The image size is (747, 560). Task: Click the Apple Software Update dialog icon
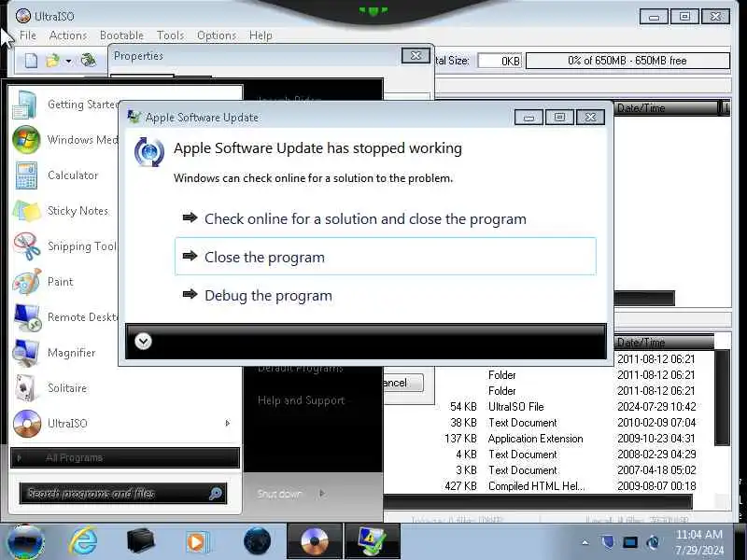click(x=149, y=152)
